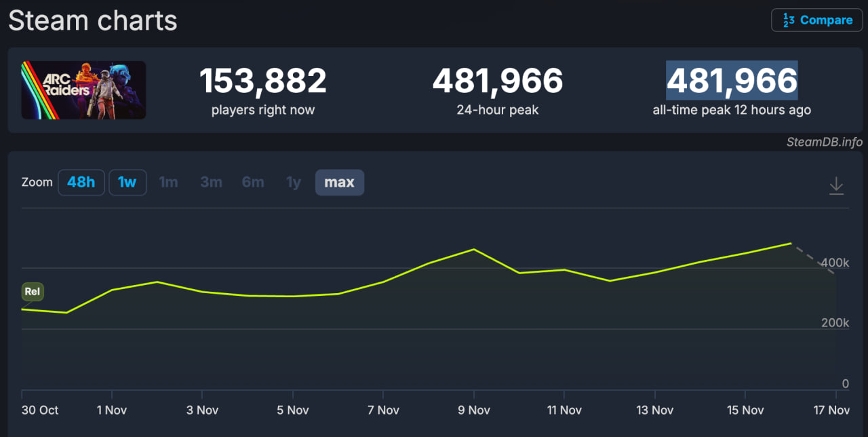Click the dashed line segment near 17 Nov
Viewport: 868px width, 437px height.
(x=814, y=259)
